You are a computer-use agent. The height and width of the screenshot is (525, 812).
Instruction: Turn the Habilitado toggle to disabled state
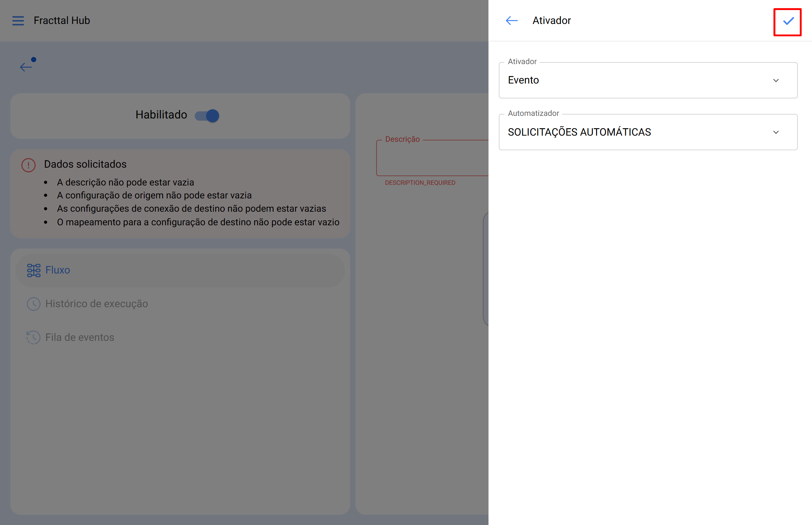click(x=206, y=115)
